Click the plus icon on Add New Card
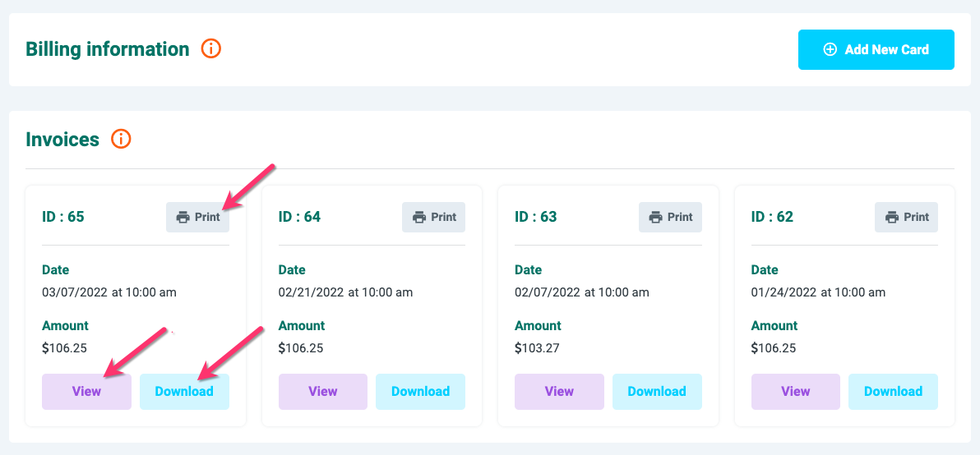 tap(830, 50)
